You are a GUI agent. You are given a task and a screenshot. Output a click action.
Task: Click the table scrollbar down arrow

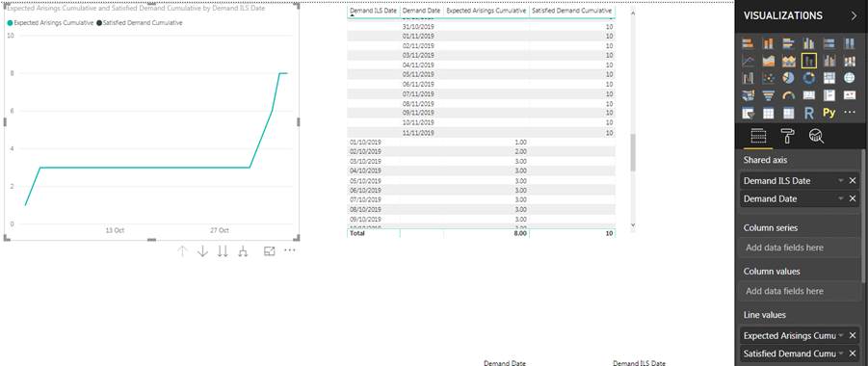[x=633, y=224]
